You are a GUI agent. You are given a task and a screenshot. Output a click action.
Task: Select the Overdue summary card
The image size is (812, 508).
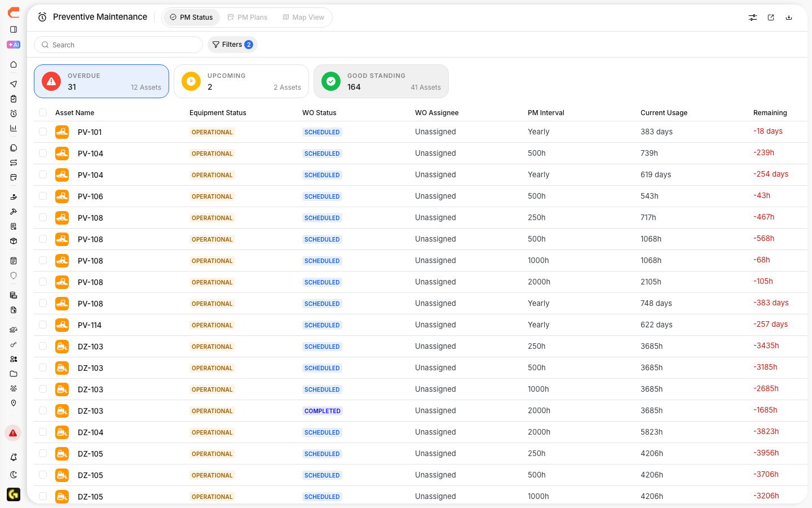(101, 81)
